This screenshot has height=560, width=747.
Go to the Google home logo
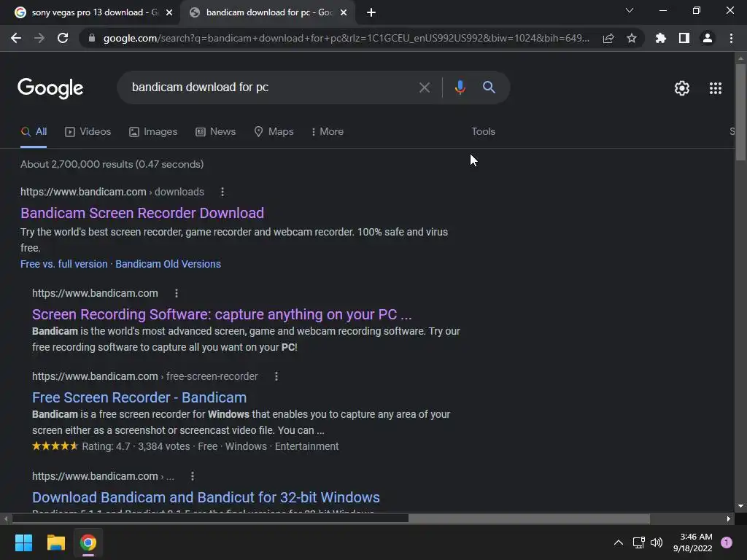[x=50, y=88]
